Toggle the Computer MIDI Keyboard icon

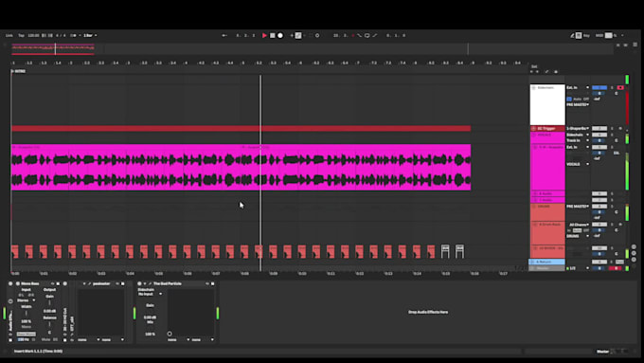579,35
